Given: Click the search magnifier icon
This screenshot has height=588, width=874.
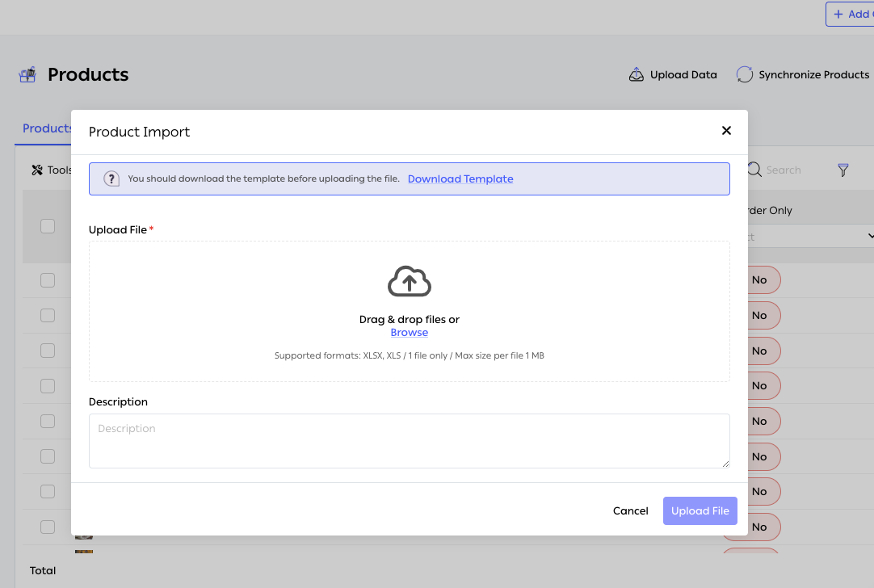Looking at the screenshot, I should 754,170.
